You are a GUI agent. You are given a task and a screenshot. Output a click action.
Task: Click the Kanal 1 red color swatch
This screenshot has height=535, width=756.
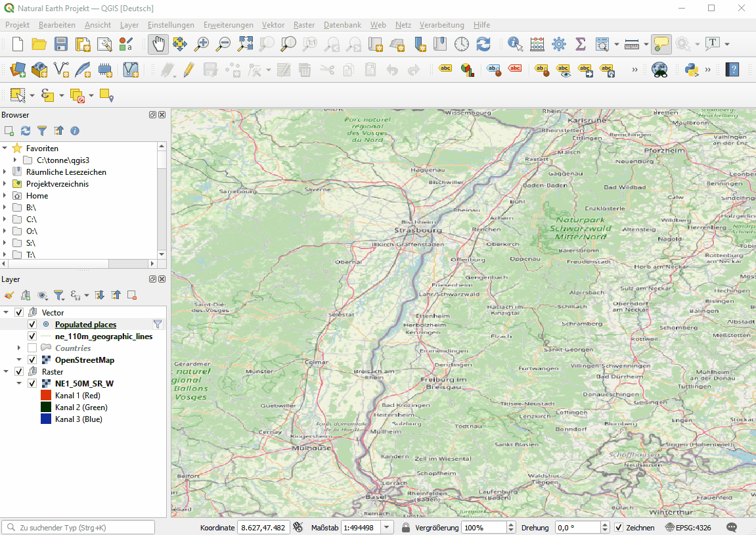47,395
